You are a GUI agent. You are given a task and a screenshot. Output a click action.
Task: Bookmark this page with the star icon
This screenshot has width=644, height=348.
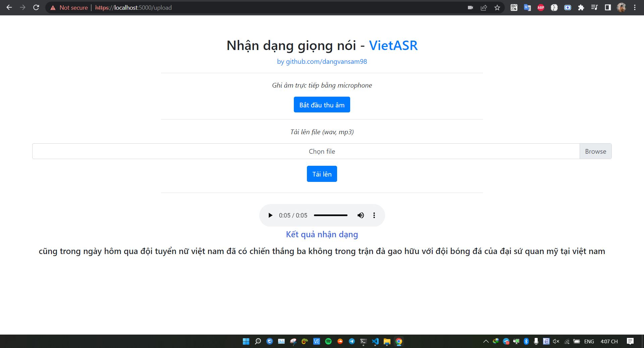coord(497,7)
